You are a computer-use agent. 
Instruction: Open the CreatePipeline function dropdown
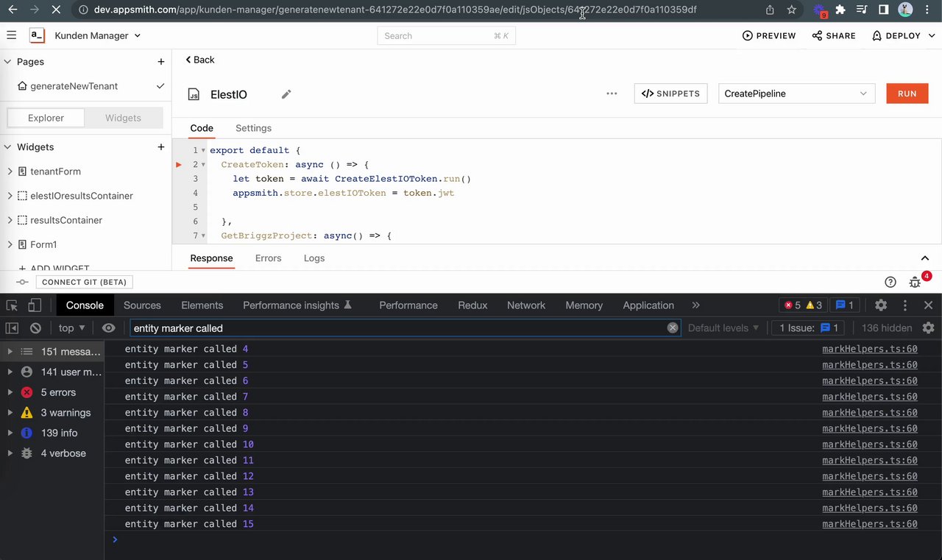coord(796,93)
